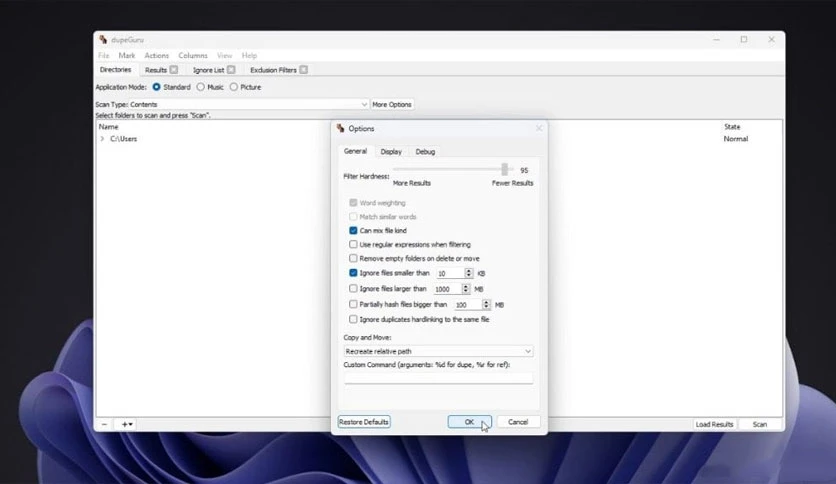Open the Columns menu
The image size is (836, 484).
click(193, 55)
